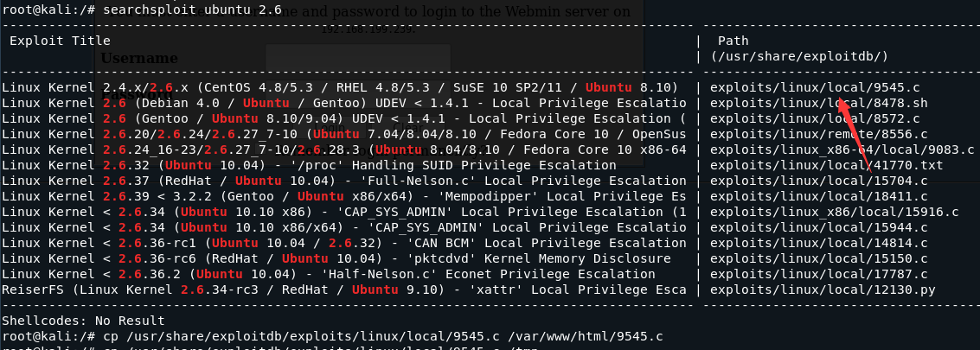Select the 'Full-Nelson.c' Local Privilege Escalation title
This screenshot has width=980, height=350.
(x=343, y=181)
